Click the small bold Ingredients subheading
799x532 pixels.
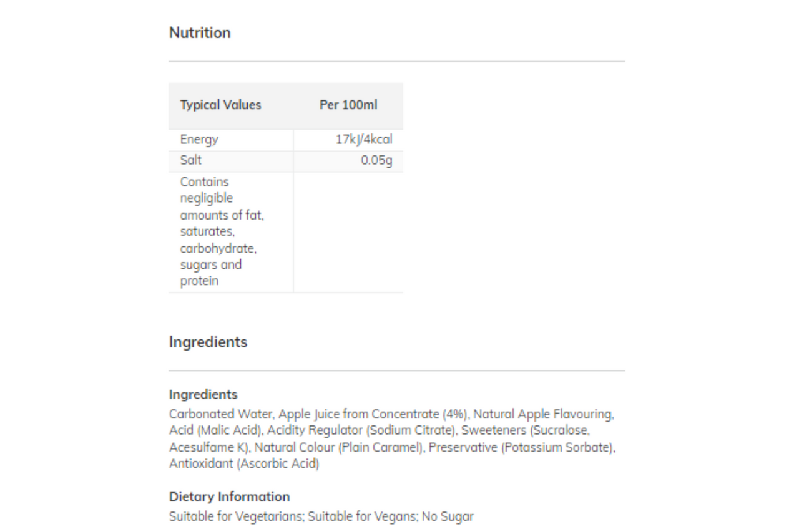(203, 395)
